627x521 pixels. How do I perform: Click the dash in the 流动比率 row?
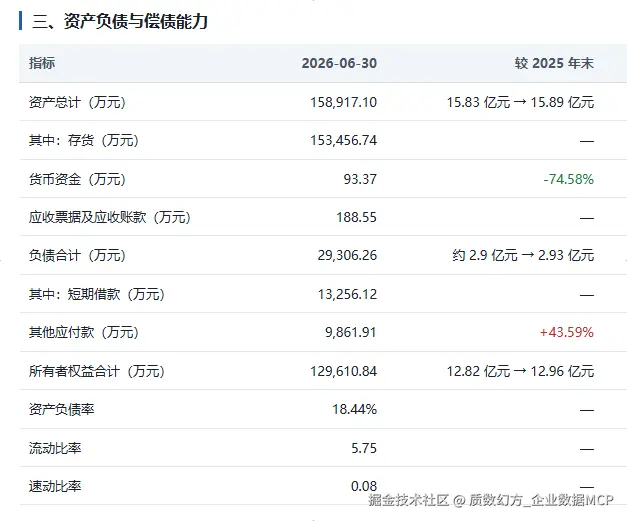click(587, 449)
